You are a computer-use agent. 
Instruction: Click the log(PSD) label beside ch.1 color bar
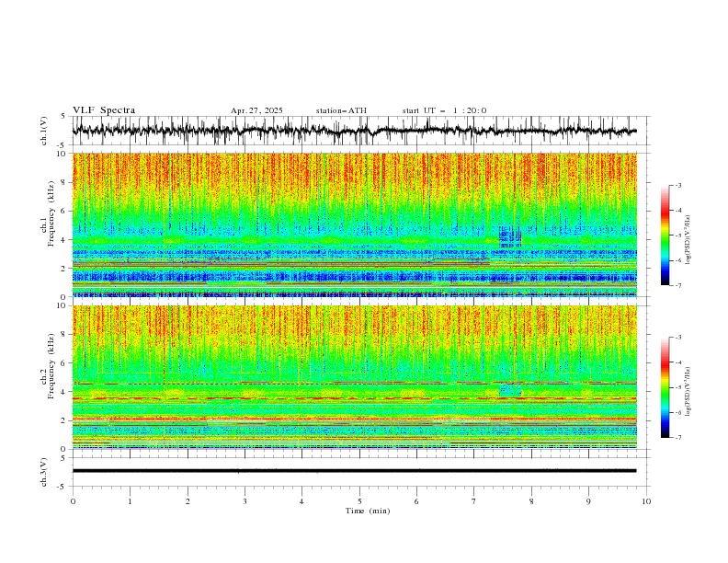[688, 240]
